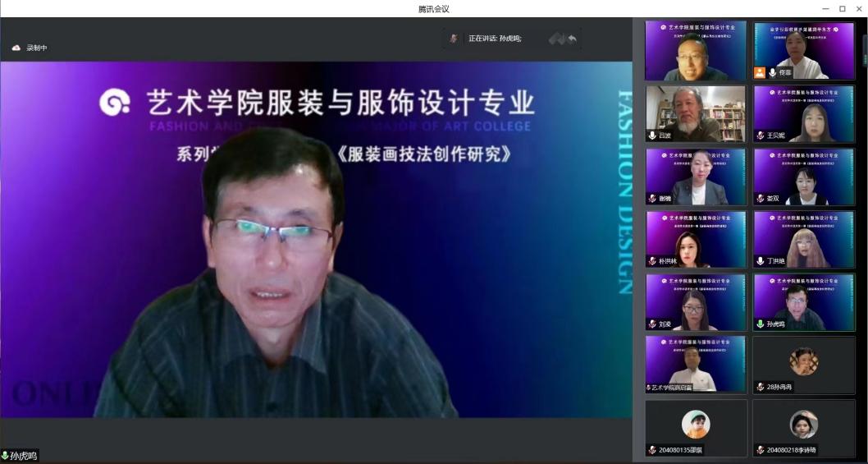Click the orange host badge on 佟菲's tile
868x464 pixels.
tap(760, 72)
